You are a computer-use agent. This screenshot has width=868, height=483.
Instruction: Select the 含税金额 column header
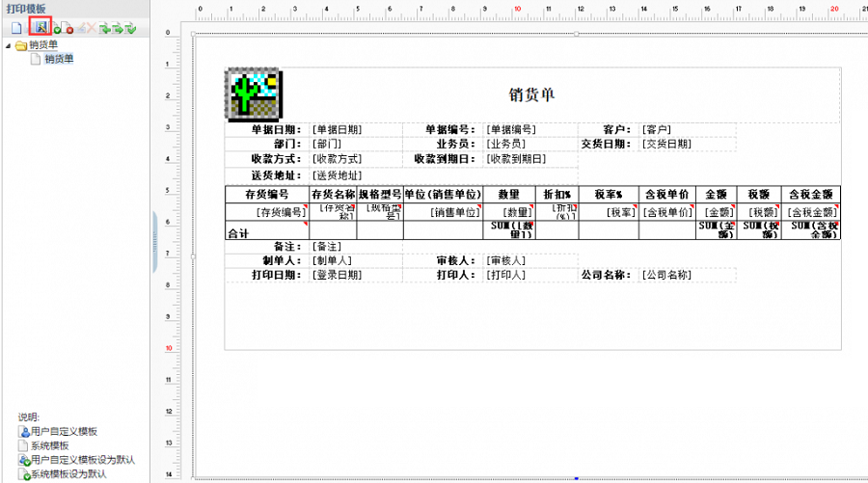(x=811, y=195)
